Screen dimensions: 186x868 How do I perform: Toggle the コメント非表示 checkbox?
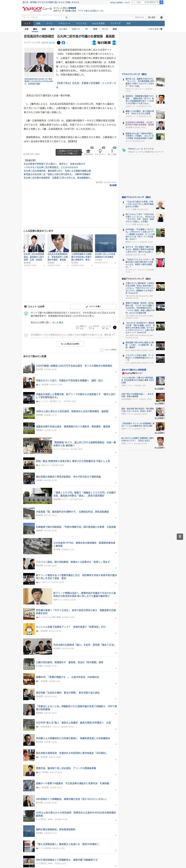tap(102, 350)
